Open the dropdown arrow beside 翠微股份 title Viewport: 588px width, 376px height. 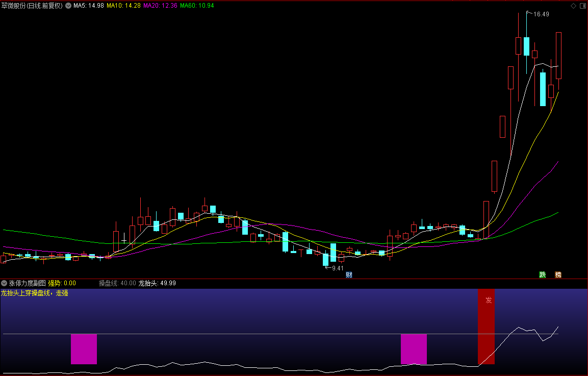[x=68, y=6]
